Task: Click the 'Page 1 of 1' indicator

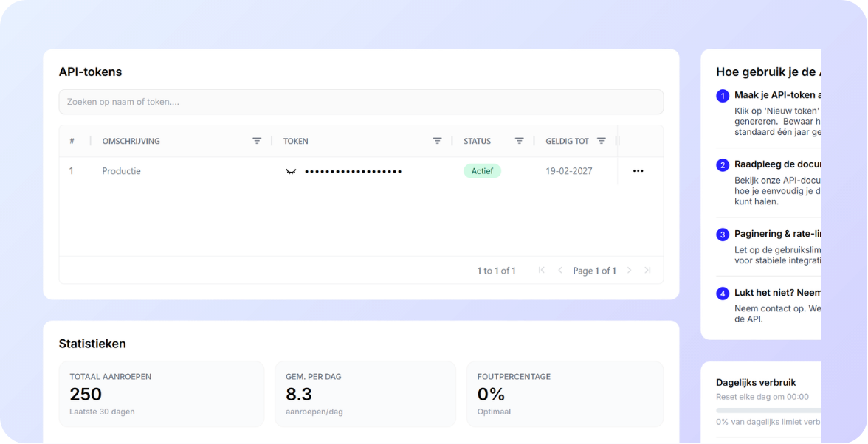Action: 595,271
